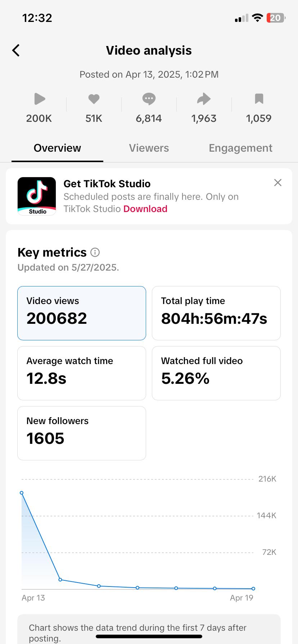This screenshot has height=644, width=298.
Task: Select the Total play time card
Action: click(216, 313)
